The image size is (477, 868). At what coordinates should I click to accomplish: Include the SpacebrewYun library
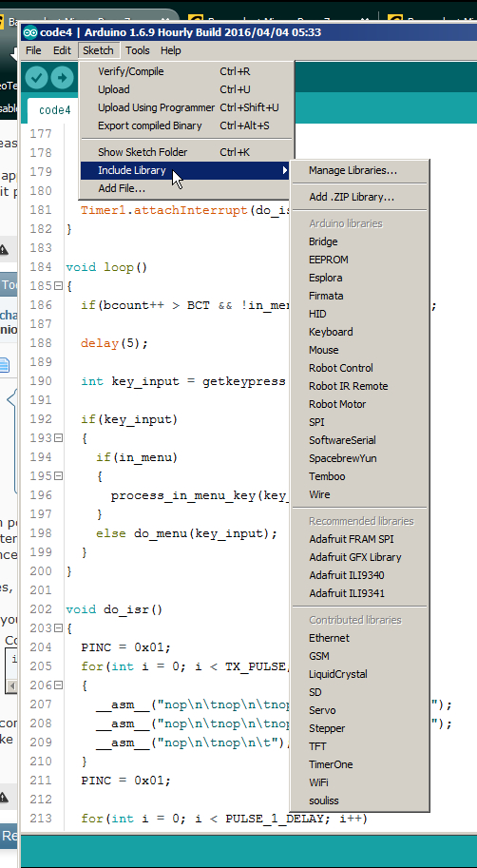(x=360, y=458)
